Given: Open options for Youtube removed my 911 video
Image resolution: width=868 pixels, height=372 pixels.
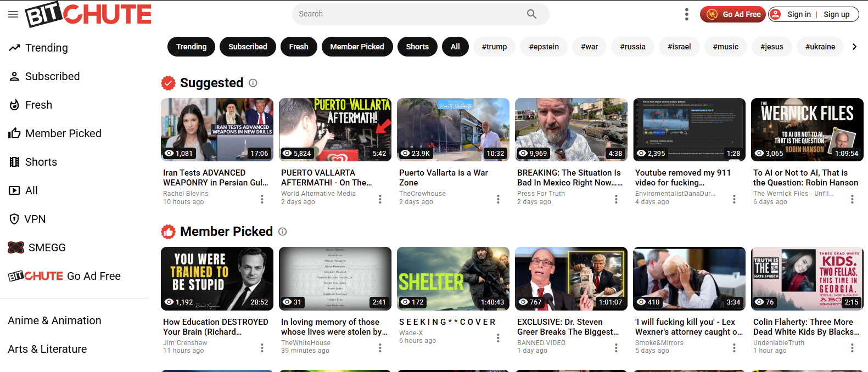Looking at the screenshot, I should coord(734,199).
